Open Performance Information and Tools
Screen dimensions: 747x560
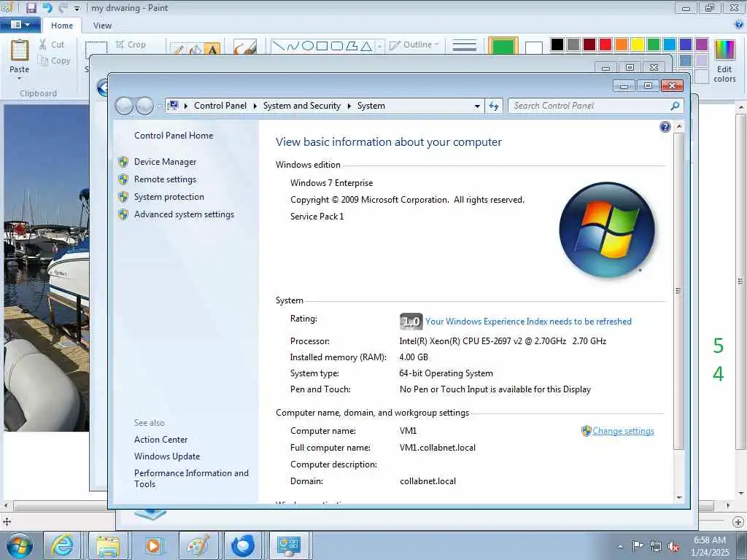click(191, 478)
